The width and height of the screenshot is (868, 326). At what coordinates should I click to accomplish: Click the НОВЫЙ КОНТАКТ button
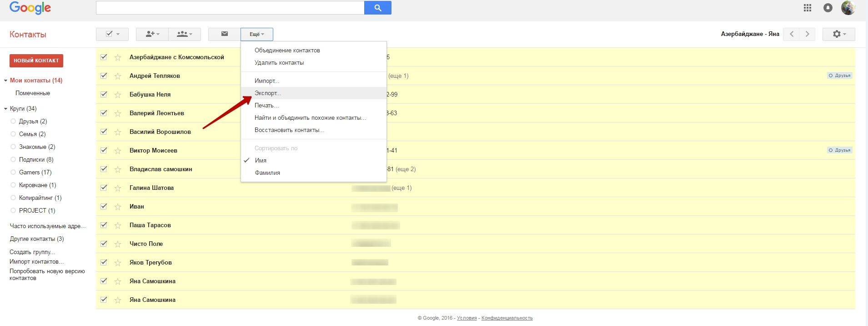click(36, 61)
